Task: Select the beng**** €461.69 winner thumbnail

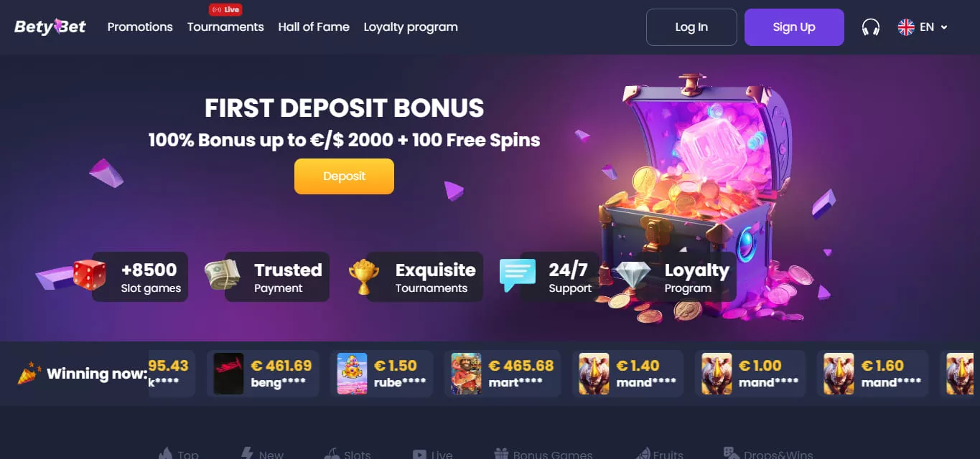Action: point(229,374)
